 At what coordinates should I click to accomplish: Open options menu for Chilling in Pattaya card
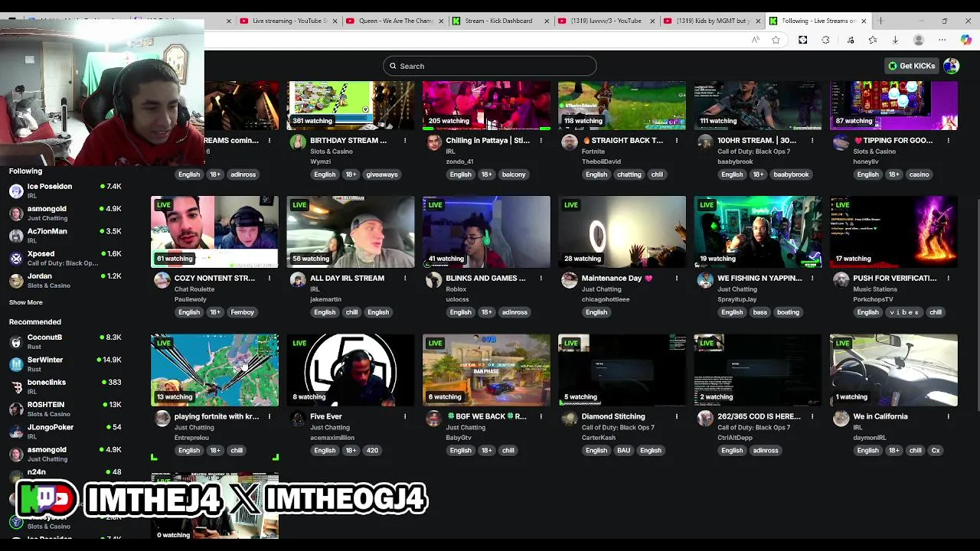[x=541, y=140]
